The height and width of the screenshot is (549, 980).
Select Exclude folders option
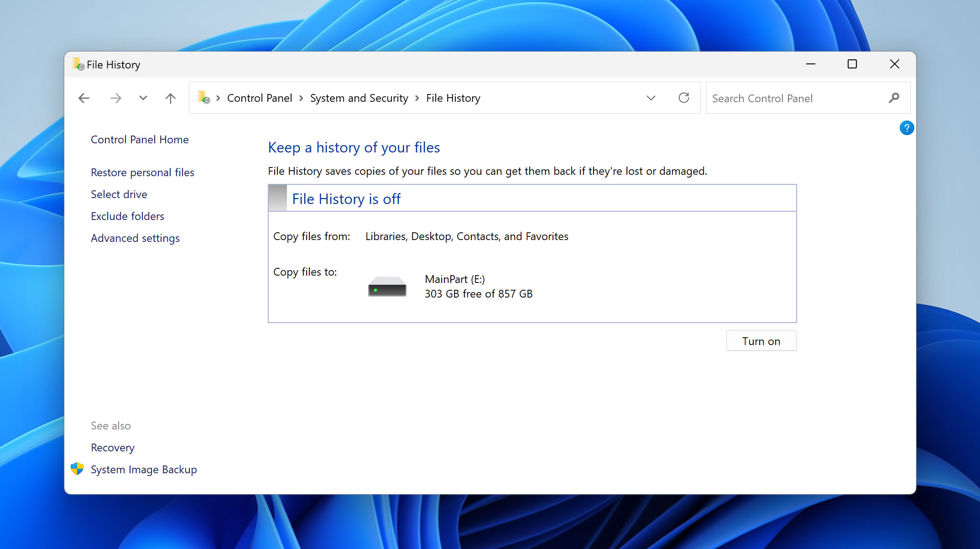[127, 215]
